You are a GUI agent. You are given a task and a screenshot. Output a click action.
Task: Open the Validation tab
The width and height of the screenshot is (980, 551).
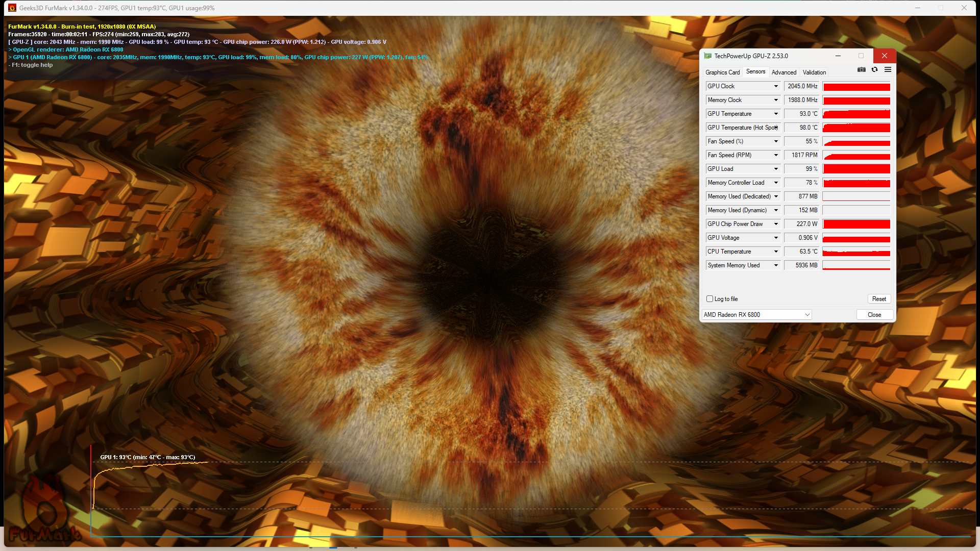[814, 72]
